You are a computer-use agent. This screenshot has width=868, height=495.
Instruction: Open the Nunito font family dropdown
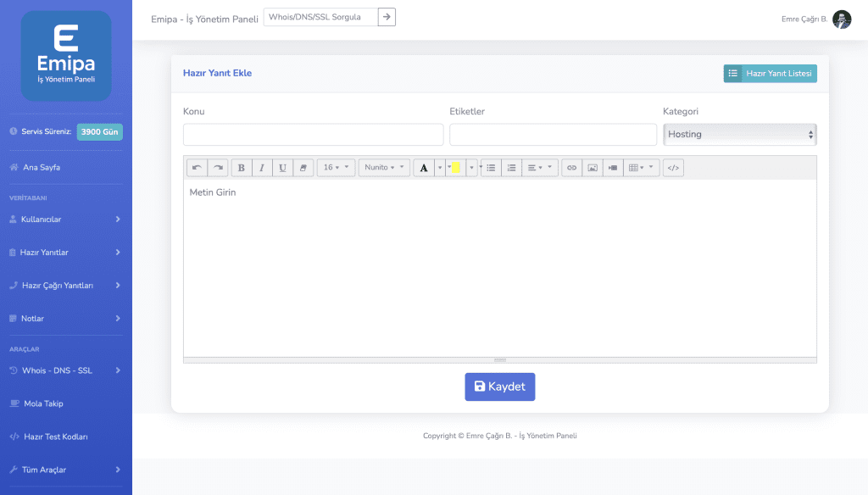(384, 168)
